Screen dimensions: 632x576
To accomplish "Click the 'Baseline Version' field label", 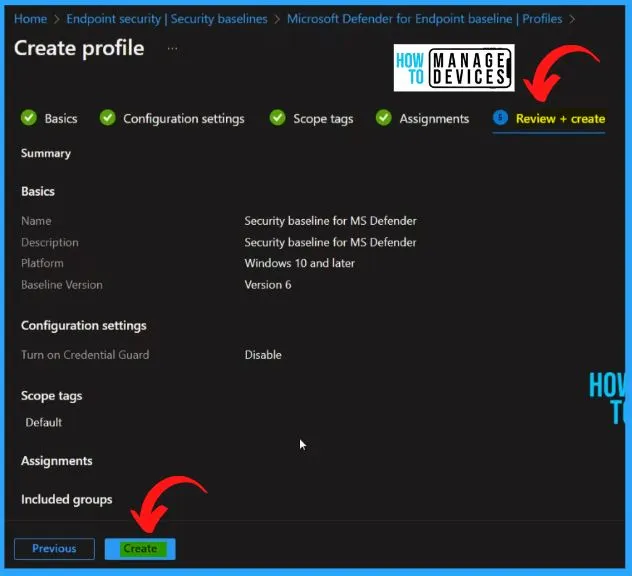I will [62, 285].
